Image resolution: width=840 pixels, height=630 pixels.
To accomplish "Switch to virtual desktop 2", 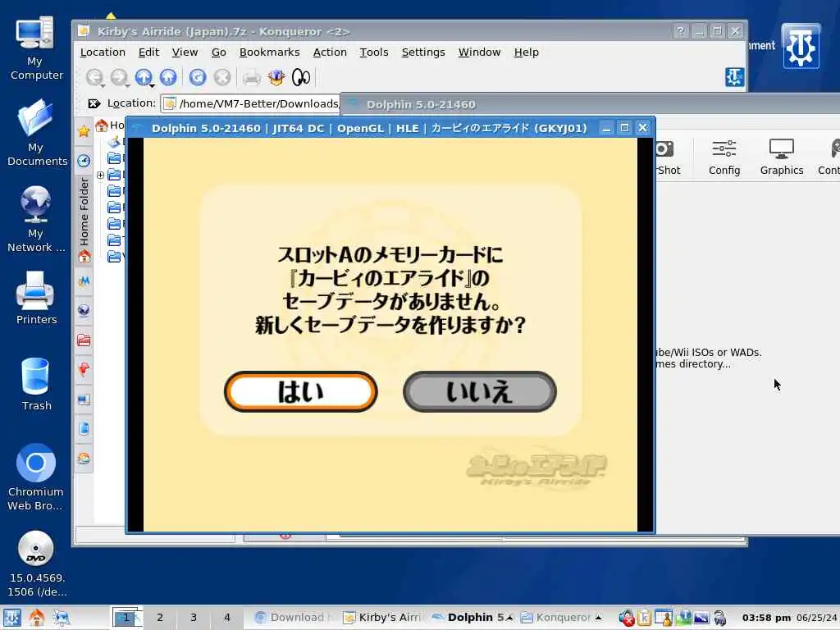I will [x=160, y=617].
